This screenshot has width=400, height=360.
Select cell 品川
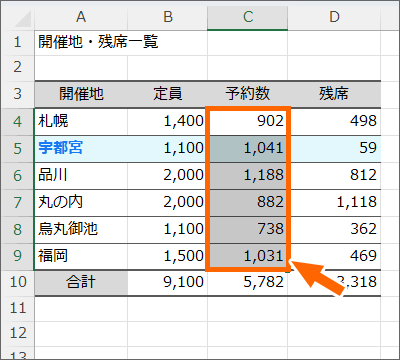tap(81, 176)
